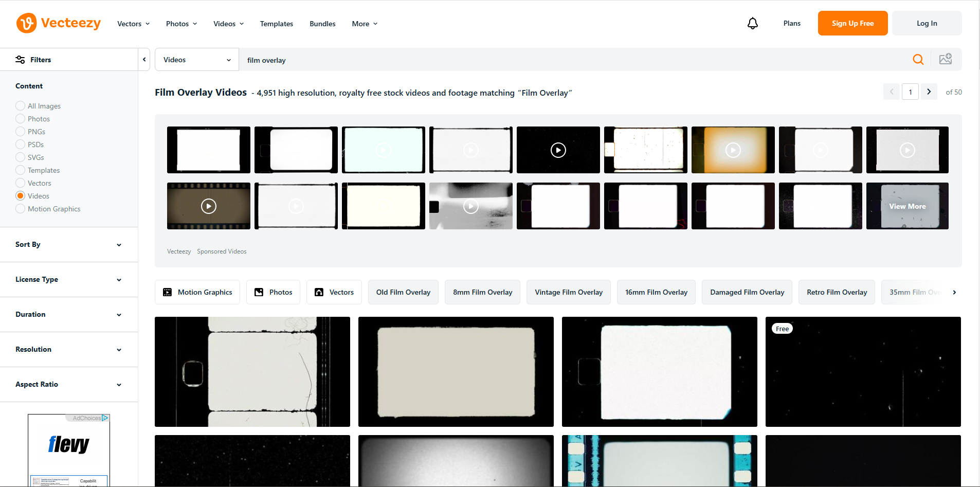The height and width of the screenshot is (487, 980).
Task: Expand the Aspect Ratio filter
Action: pos(69,384)
